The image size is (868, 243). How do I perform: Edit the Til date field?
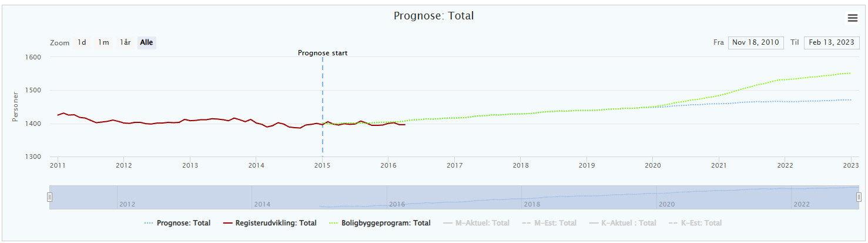click(832, 42)
